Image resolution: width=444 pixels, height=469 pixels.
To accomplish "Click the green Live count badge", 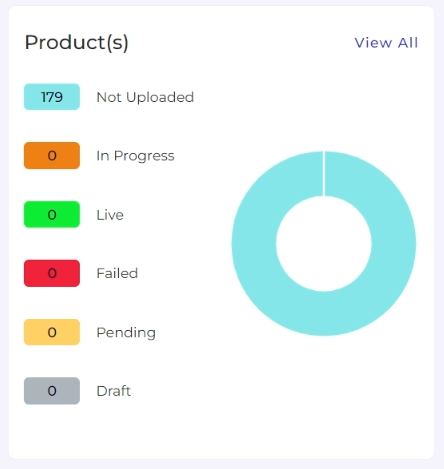I will (52, 215).
